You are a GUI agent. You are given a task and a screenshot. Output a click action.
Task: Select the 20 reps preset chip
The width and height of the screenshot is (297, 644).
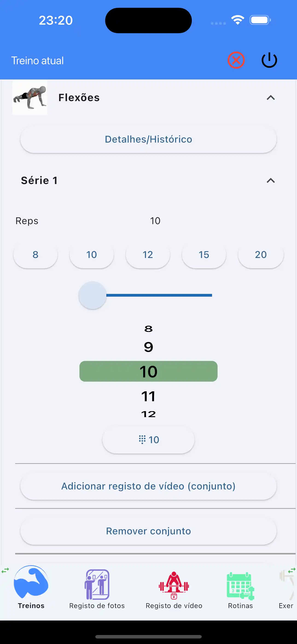(x=260, y=255)
